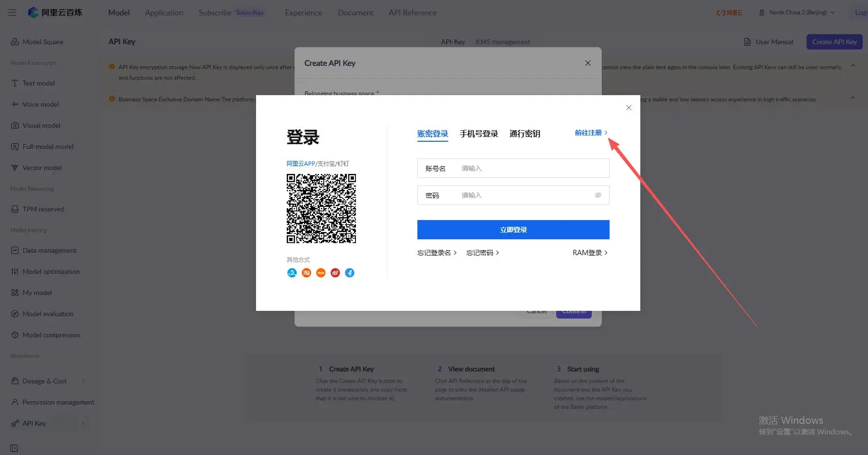Log in with the 1688 icon
This screenshot has height=455, width=868.
tap(321, 273)
